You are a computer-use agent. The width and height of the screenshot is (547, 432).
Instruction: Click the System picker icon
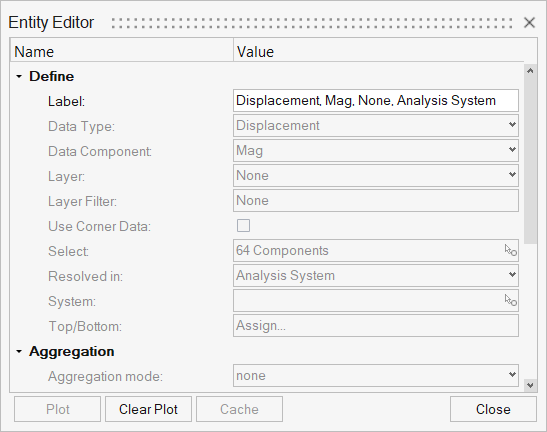(x=510, y=300)
